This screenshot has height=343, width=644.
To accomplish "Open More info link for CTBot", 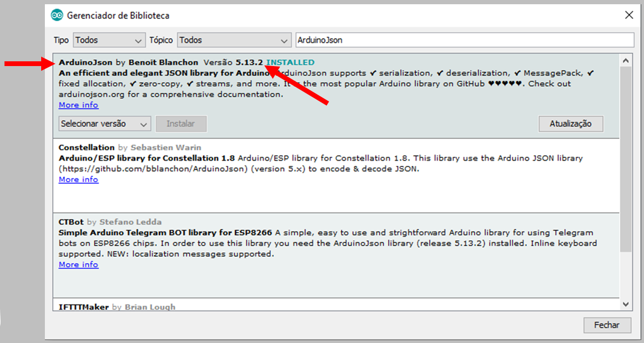I will coord(79,265).
